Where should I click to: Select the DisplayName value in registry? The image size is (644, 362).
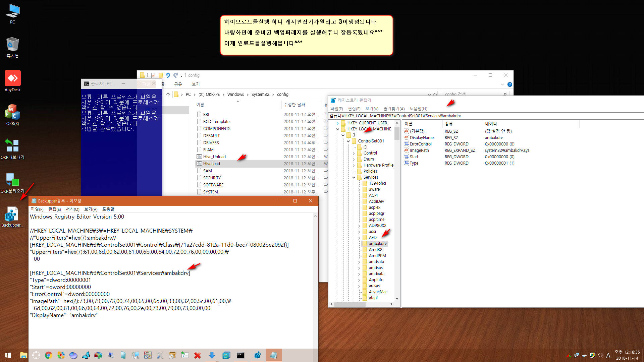point(422,138)
